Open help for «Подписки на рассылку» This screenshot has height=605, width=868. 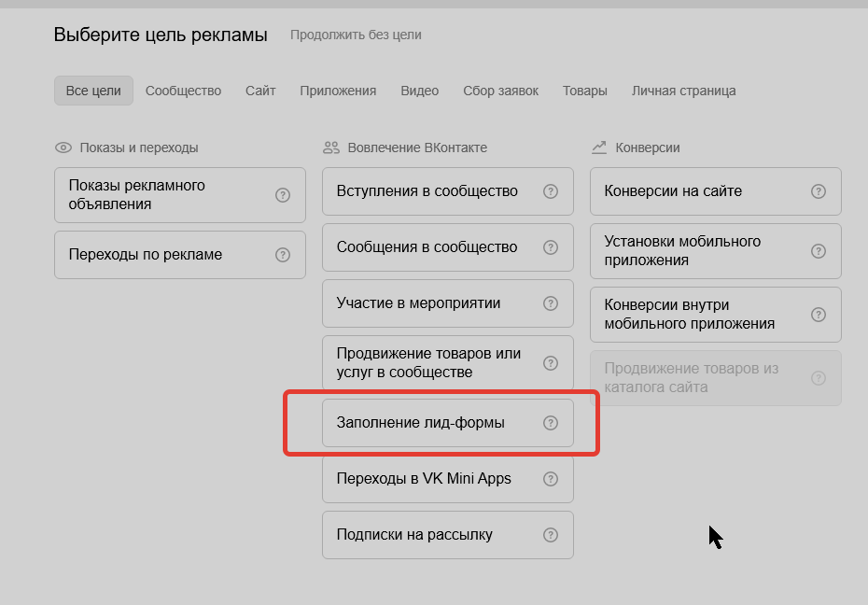click(551, 534)
